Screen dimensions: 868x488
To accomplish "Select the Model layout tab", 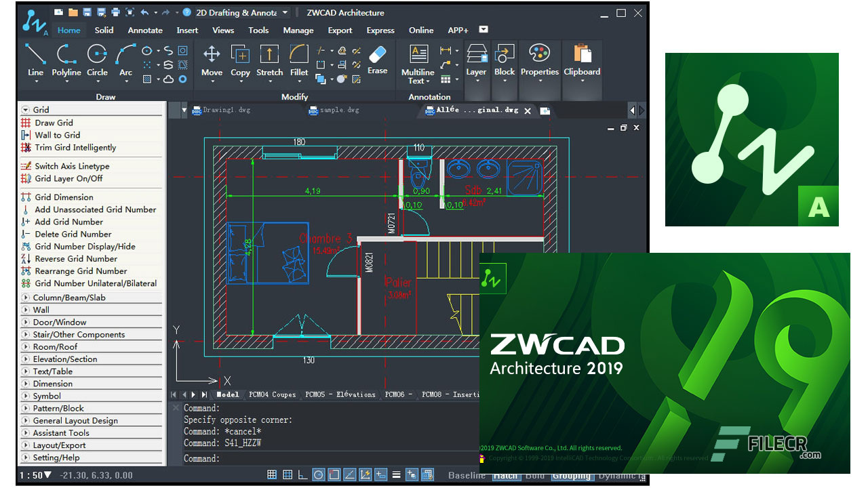I will pos(227,394).
